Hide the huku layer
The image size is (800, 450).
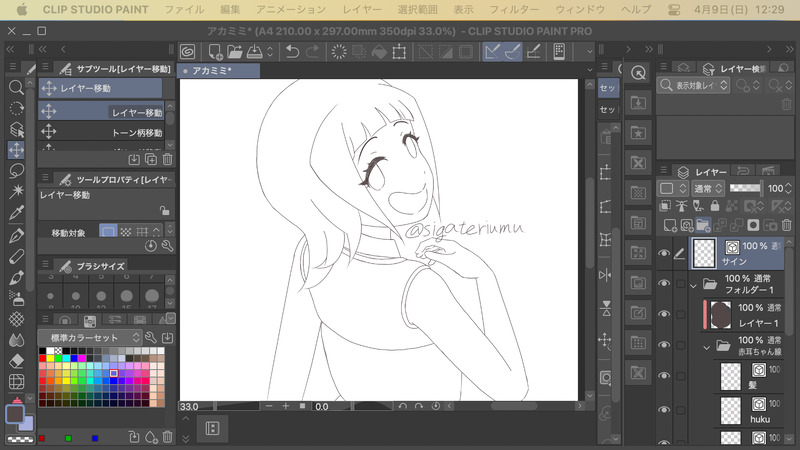pyautogui.click(x=664, y=410)
